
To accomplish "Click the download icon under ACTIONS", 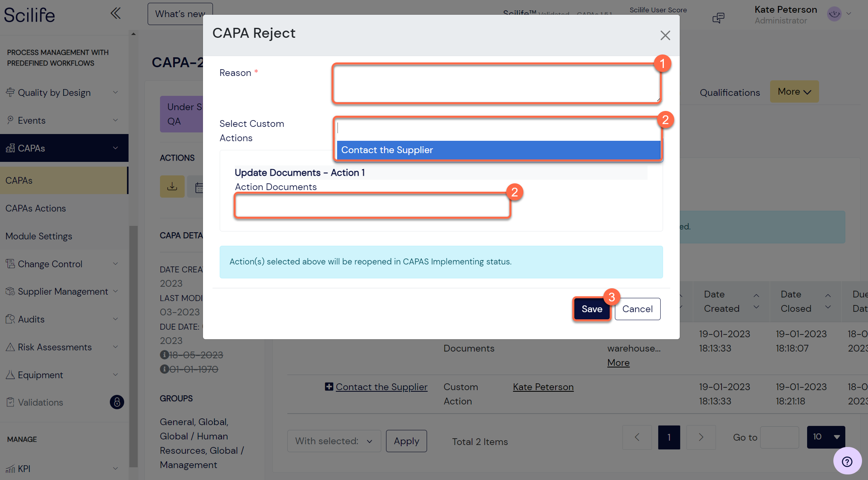I will (172, 186).
